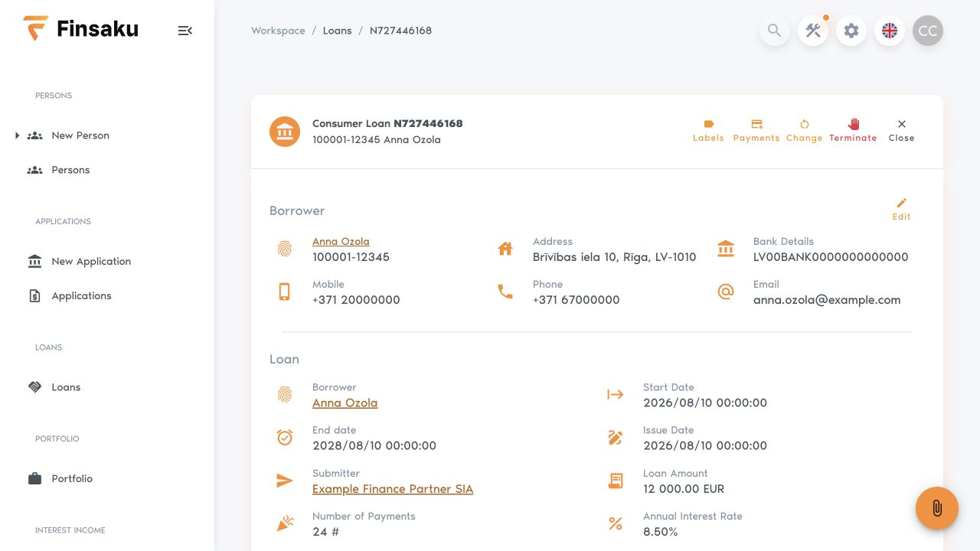The height and width of the screenshot is (551, 980).
Task: Click interest rate value 8.50%
Action: tap(661, 532)
